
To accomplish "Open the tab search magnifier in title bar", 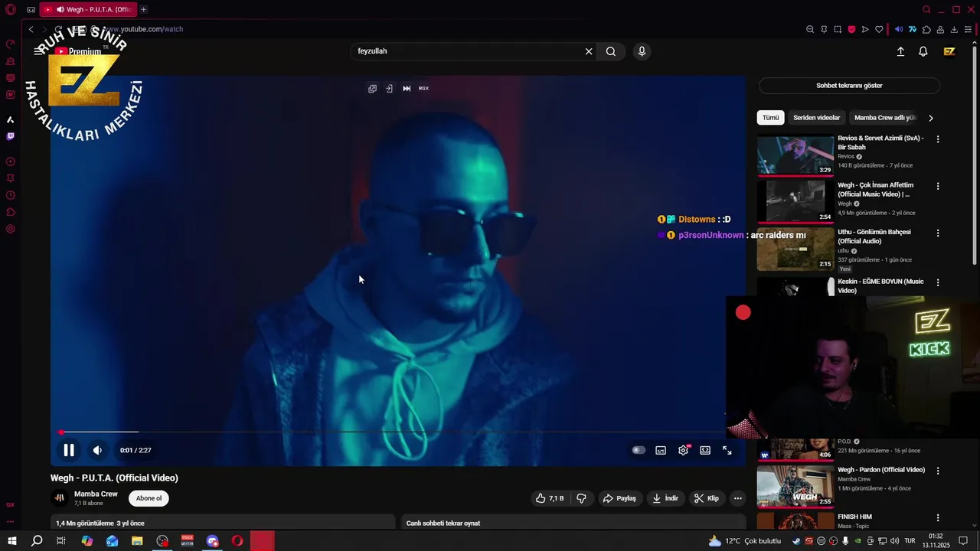I will click(x=926, y=9).
